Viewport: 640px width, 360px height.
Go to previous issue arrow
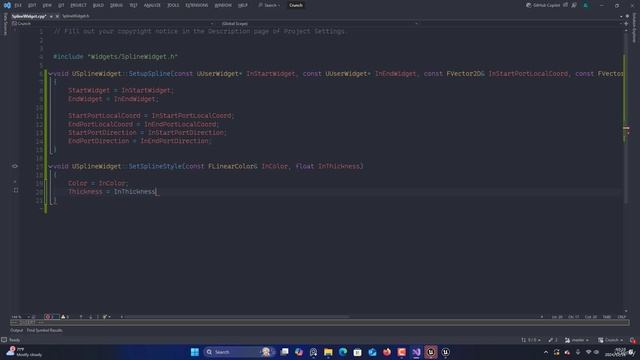(81, 317)
